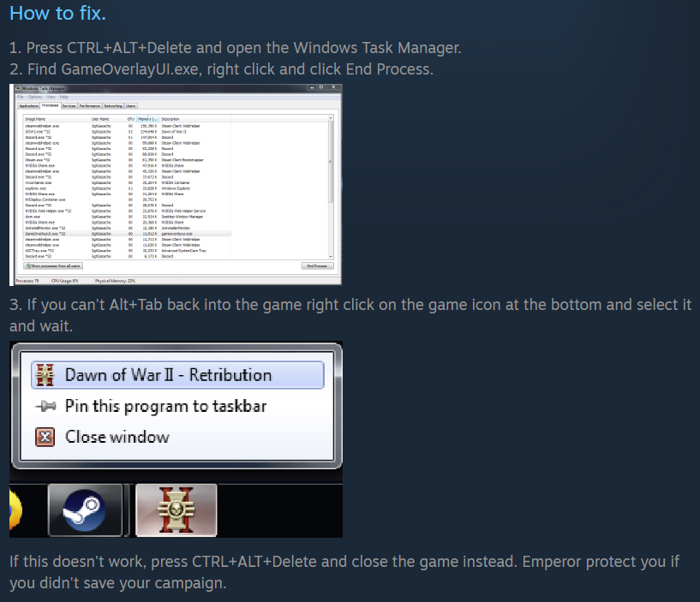Image resolution: width=700 pixels, height=602 pixels.
Task: Click the yellow icon at taskbar left edge
Action: pos(15,510)
